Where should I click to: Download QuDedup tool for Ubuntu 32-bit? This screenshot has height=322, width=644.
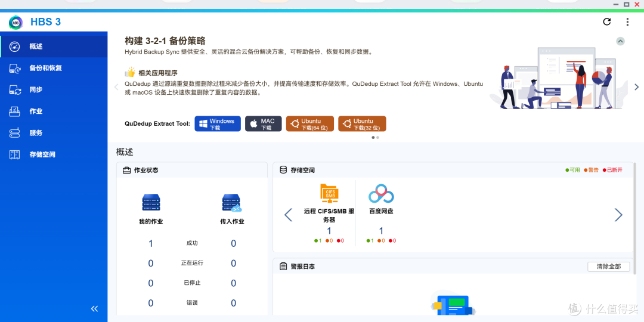362,123
